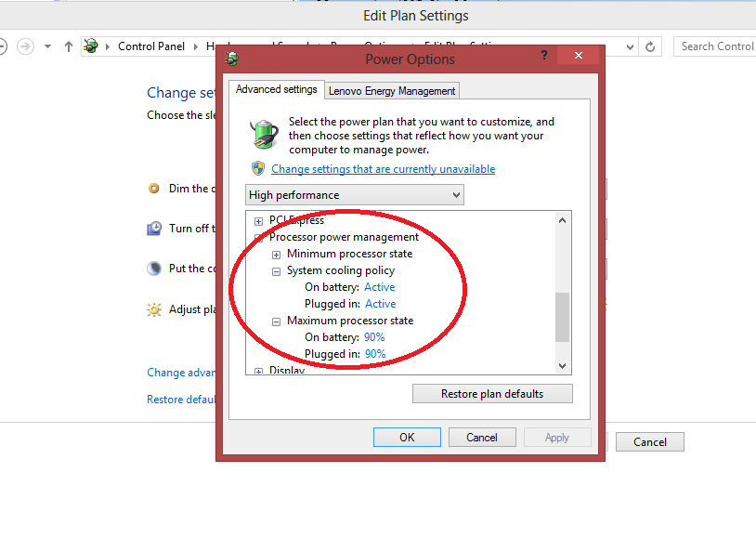756x551 pixels.
Task: Expand breadcrumb arrow before Control Panel
Action: [108, 46]
